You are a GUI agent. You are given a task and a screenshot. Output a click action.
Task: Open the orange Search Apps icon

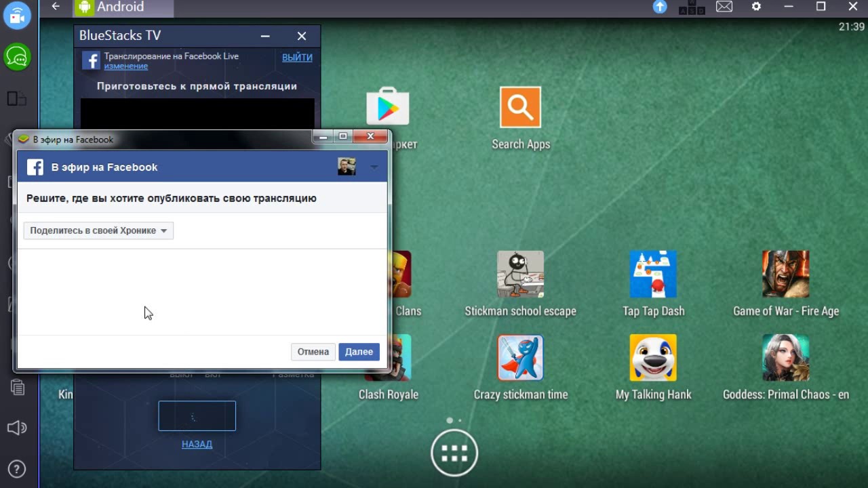pyautogui.click(x=521, y=107)
